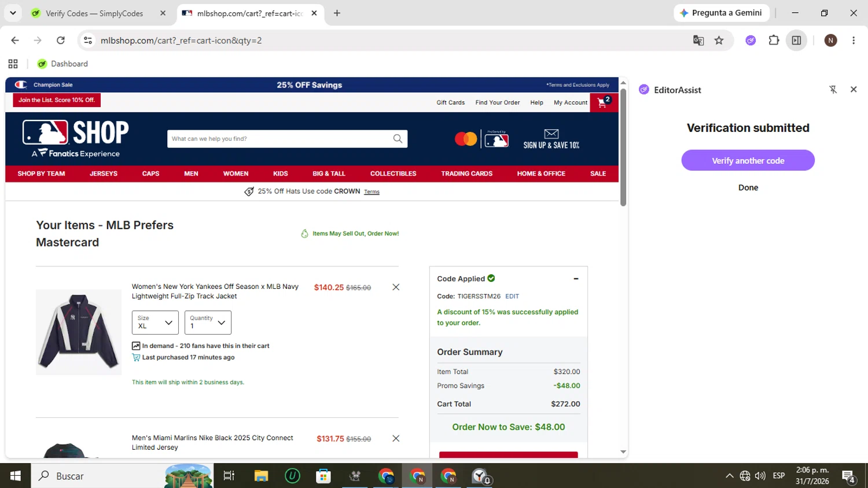Go back to the previous page

[15, 41]
